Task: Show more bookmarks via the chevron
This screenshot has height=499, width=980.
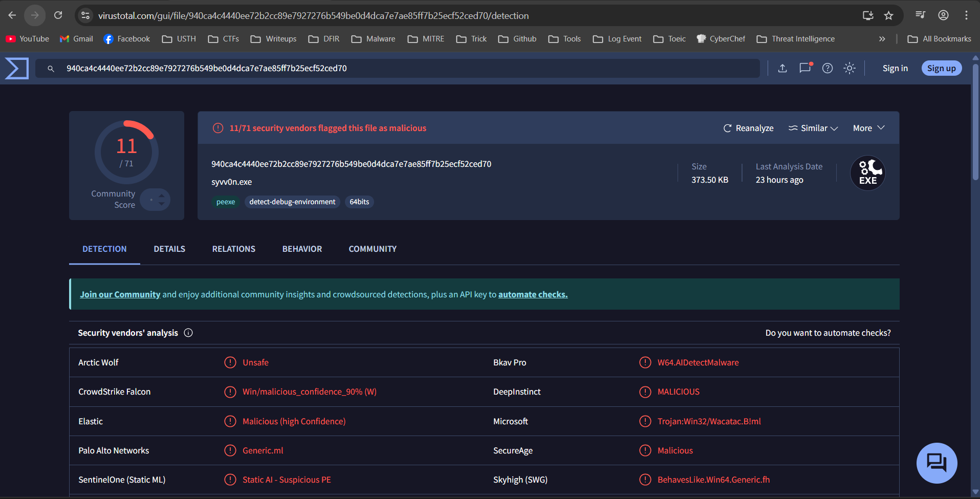Action: [882, 39]
